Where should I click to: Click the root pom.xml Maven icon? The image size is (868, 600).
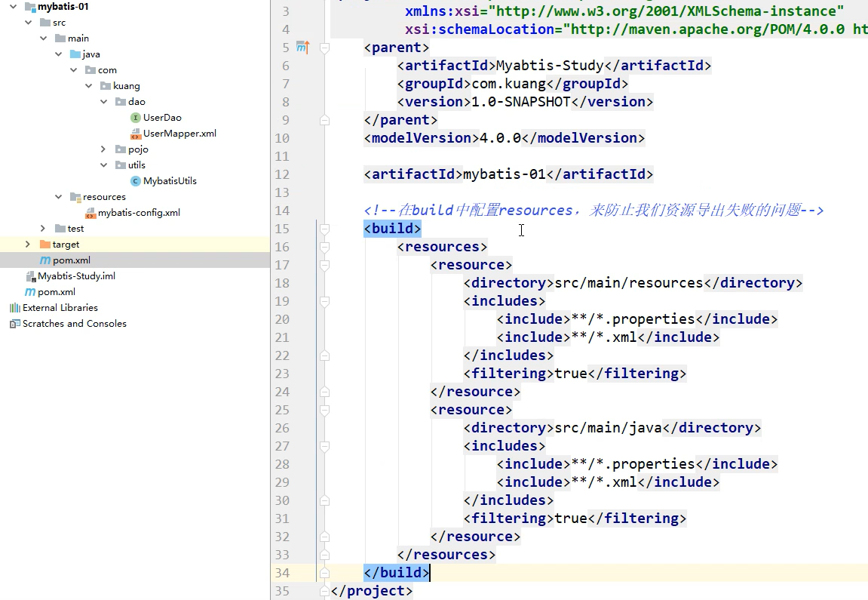click(30, 292)
